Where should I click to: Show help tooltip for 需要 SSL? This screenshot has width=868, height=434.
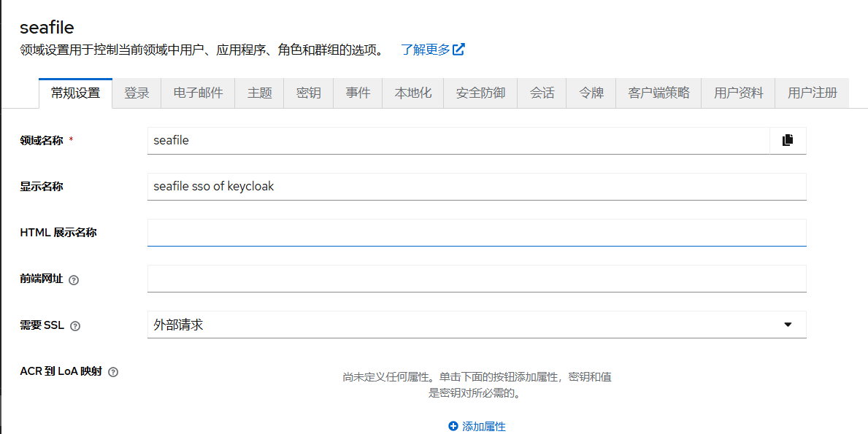point(75,326)
